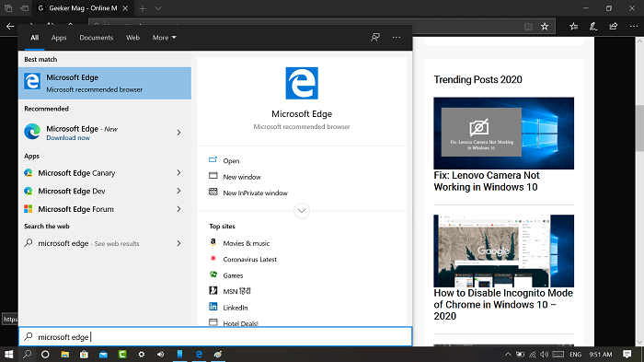The width and height of the screenshot is (644, 362).
Task: Close the Geeker Mag tab
Action: pyautogui.click(x=125, y=8)
